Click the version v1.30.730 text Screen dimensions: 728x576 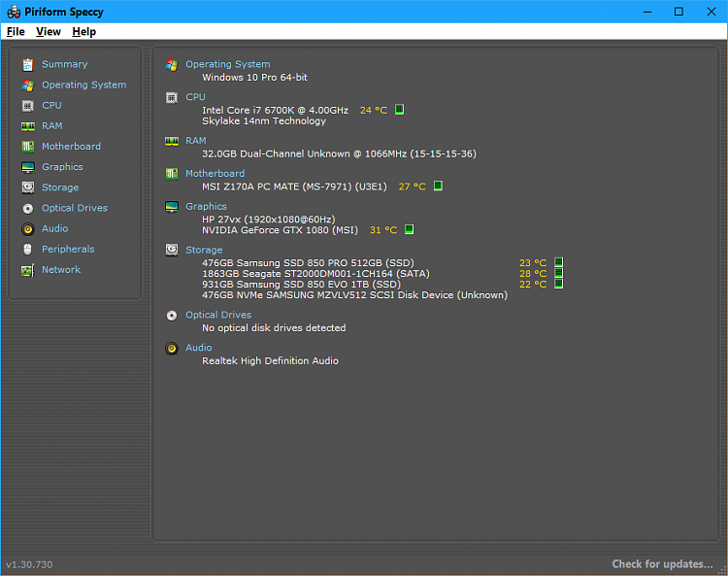point(29,565)
